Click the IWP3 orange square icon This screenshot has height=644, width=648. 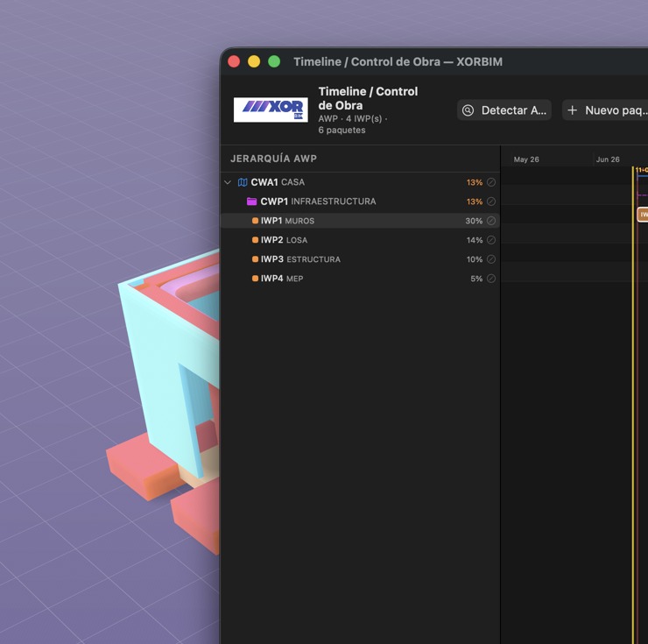click(255, 259)
